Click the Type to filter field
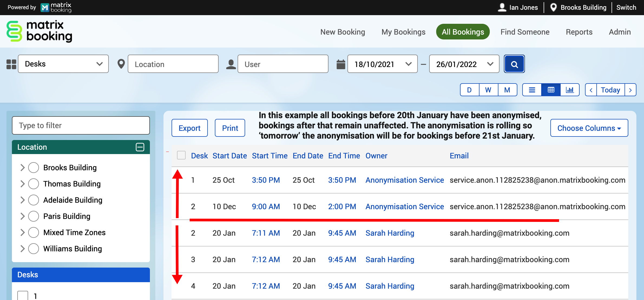 tap(81, 125)
